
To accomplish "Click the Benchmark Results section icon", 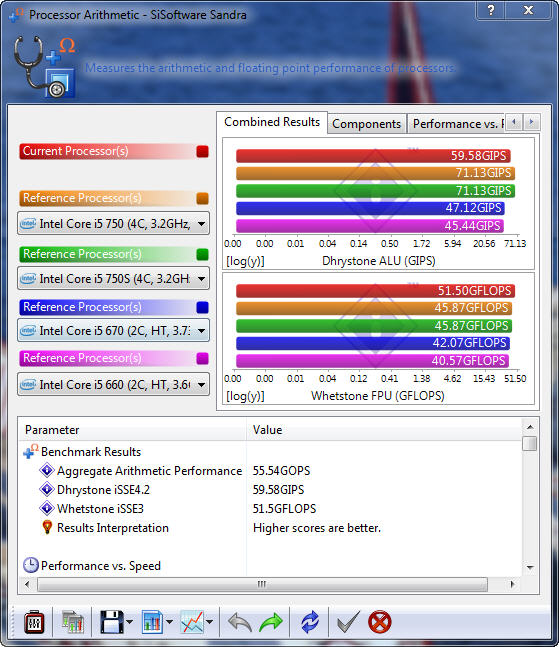I will (x=31, y=451).
